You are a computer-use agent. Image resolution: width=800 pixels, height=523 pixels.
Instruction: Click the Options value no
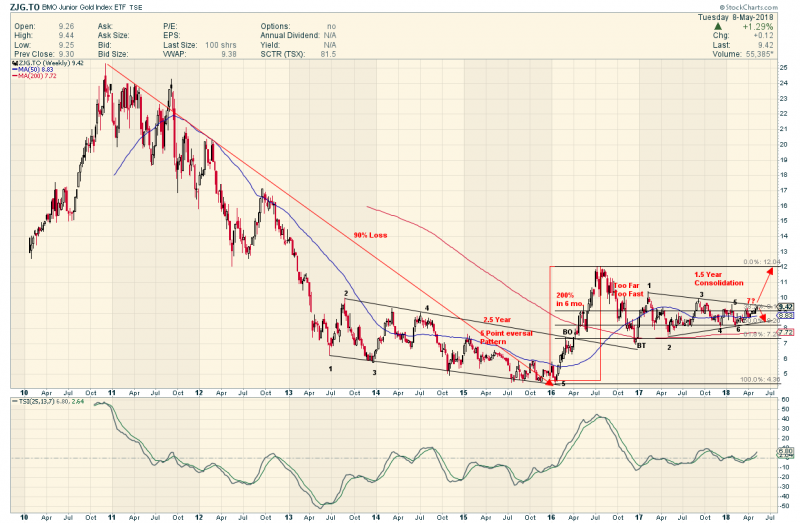pyautogui.click(x=331, y=27)
